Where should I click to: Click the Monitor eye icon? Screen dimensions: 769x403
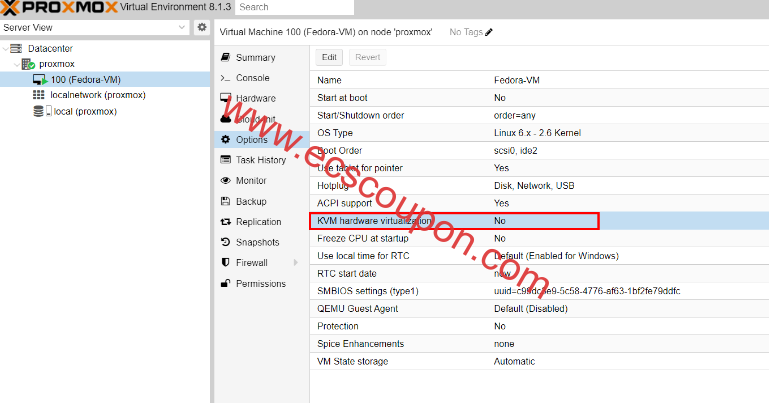[x=225, y=180]
